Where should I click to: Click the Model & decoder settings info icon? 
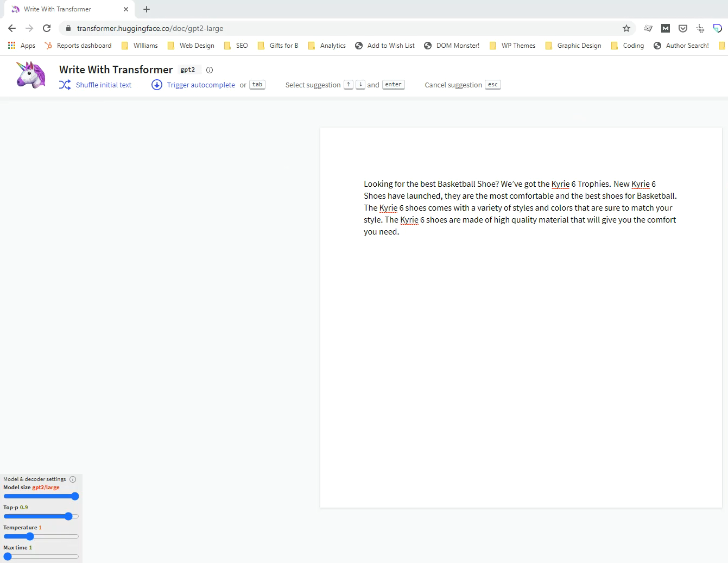73,479
